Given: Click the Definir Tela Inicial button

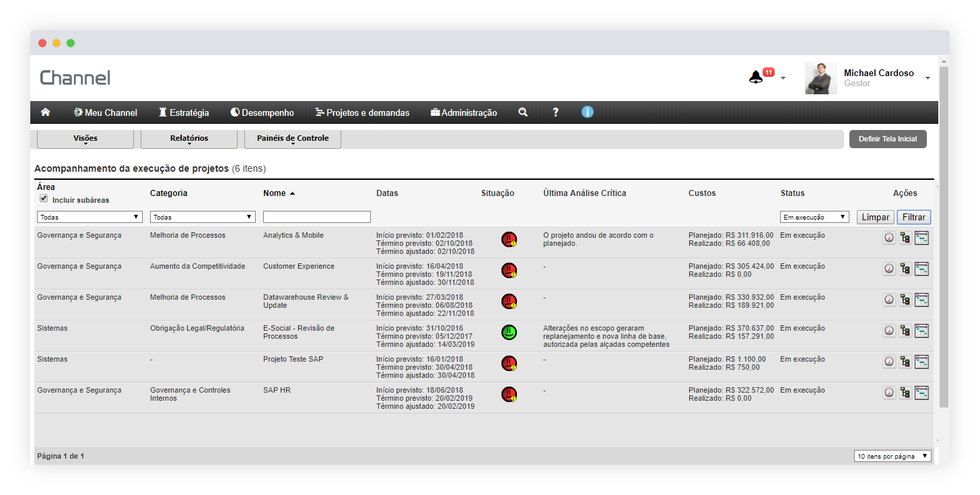Looking at the screenshot, I should (x=888, y=139).
